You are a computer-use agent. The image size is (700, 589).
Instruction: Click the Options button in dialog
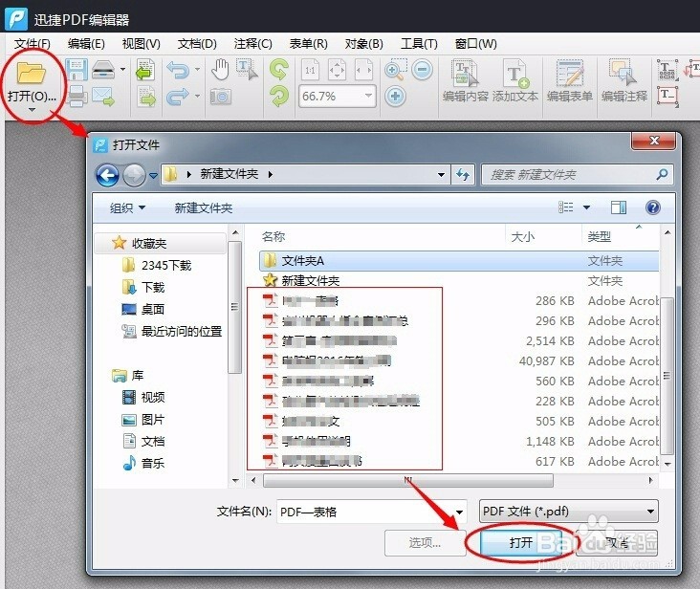pos(425,542)
